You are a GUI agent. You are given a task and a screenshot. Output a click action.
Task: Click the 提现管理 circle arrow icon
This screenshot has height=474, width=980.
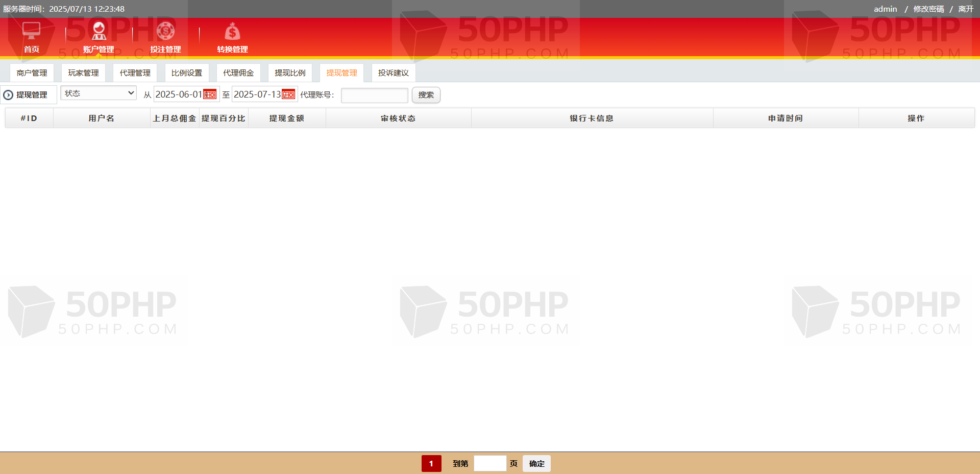(8, 95)
